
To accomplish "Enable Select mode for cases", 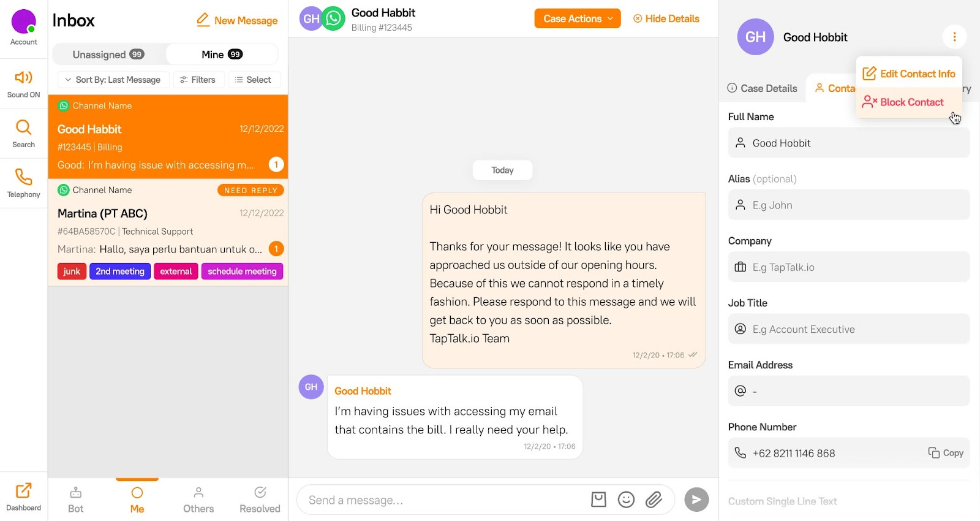I will click(254, 80).
